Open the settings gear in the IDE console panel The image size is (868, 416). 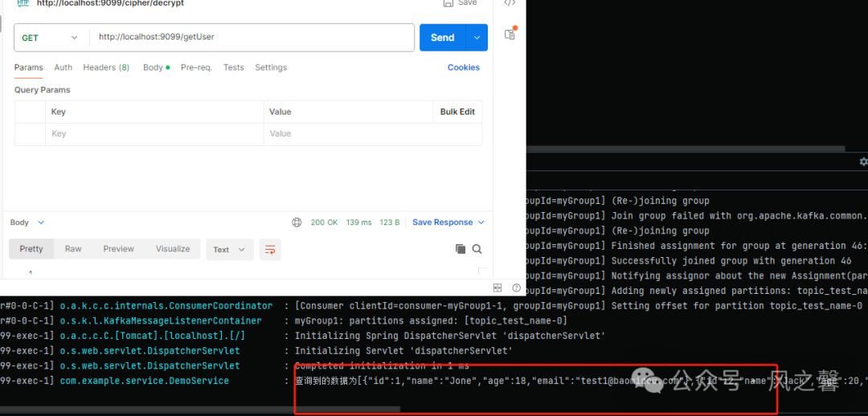[863, 161]
